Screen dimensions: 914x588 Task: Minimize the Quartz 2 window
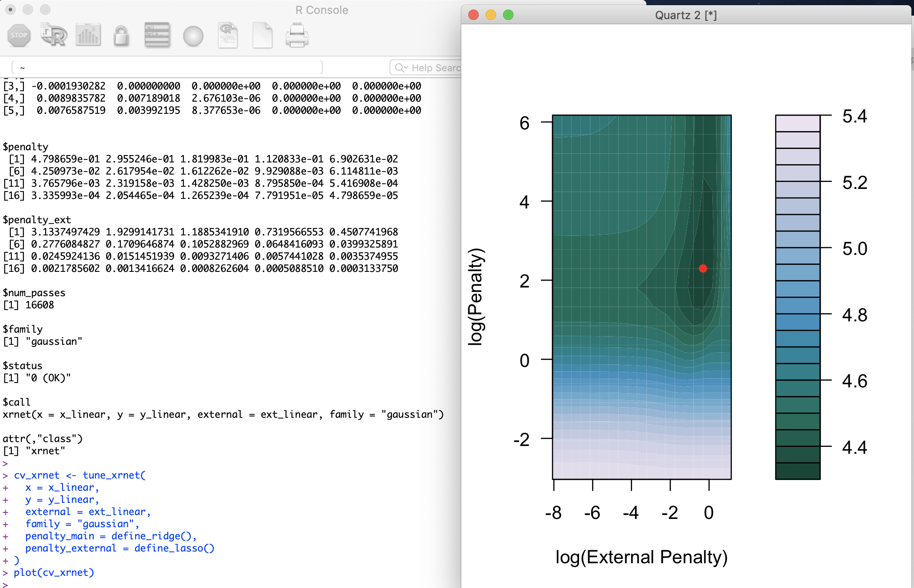point(491,15)
